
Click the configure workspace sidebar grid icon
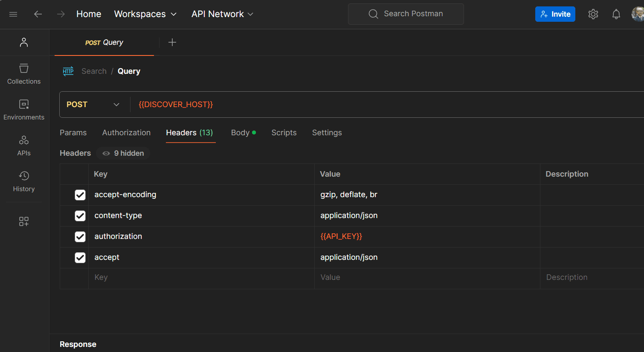[x=24, y=221]
